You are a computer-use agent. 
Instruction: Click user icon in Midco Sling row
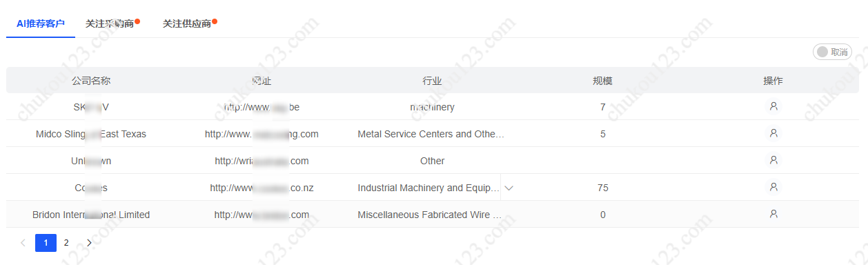773,133
